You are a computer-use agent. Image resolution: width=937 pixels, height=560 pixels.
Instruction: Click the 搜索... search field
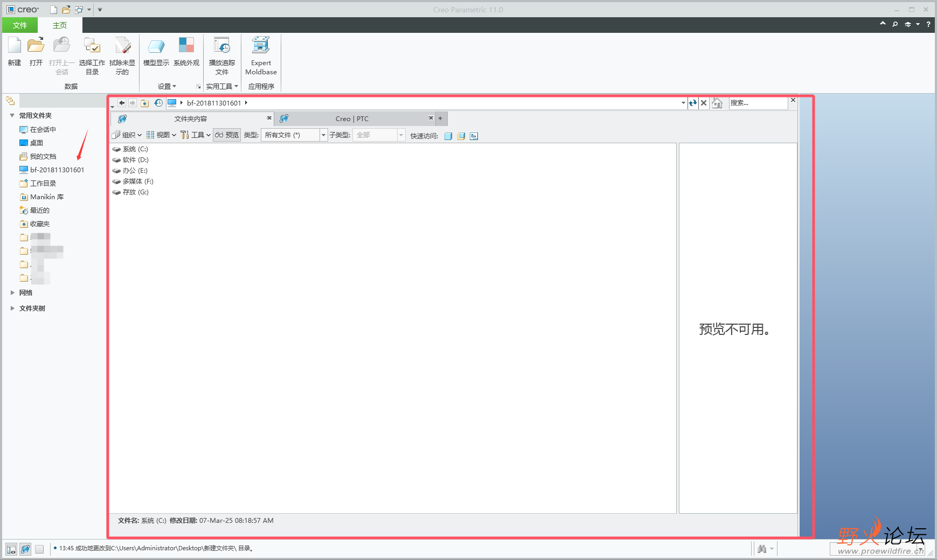(x=758, y=103)
